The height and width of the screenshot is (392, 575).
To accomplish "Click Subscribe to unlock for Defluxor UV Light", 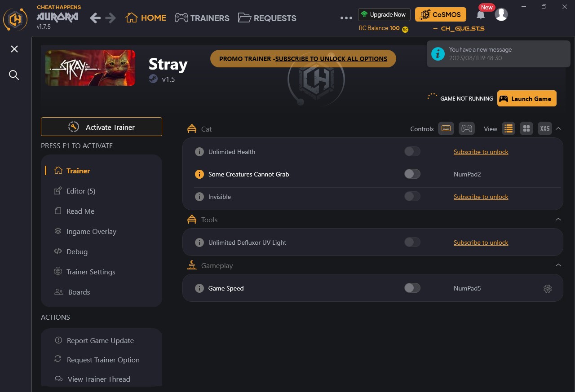I will [x=481, y=242].
